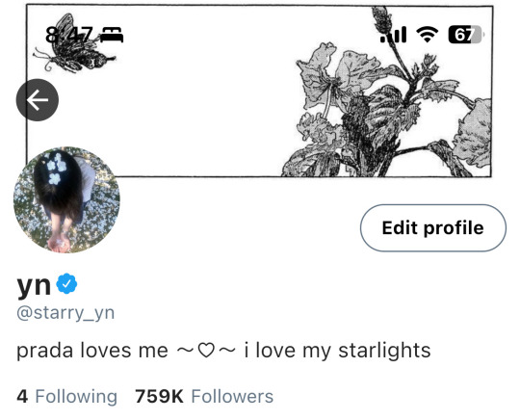
Task: Tap the sleep focus bed icon
Action: [x=112, y=35]
